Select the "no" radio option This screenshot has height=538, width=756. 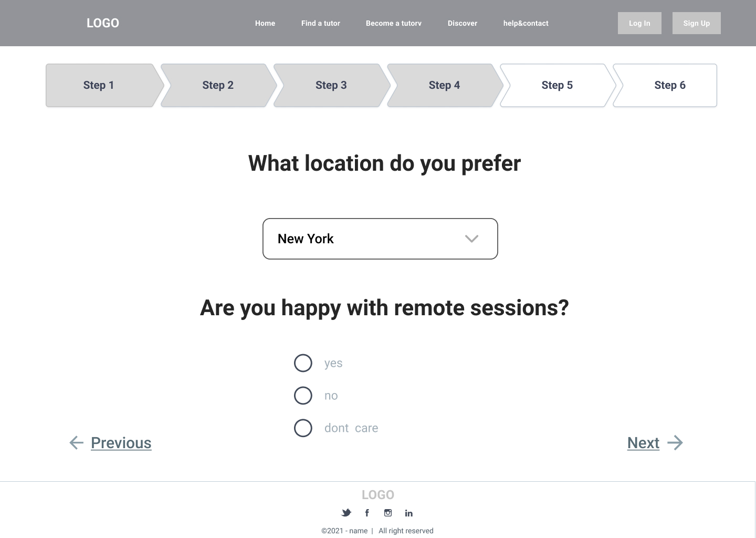pos(303,396)
